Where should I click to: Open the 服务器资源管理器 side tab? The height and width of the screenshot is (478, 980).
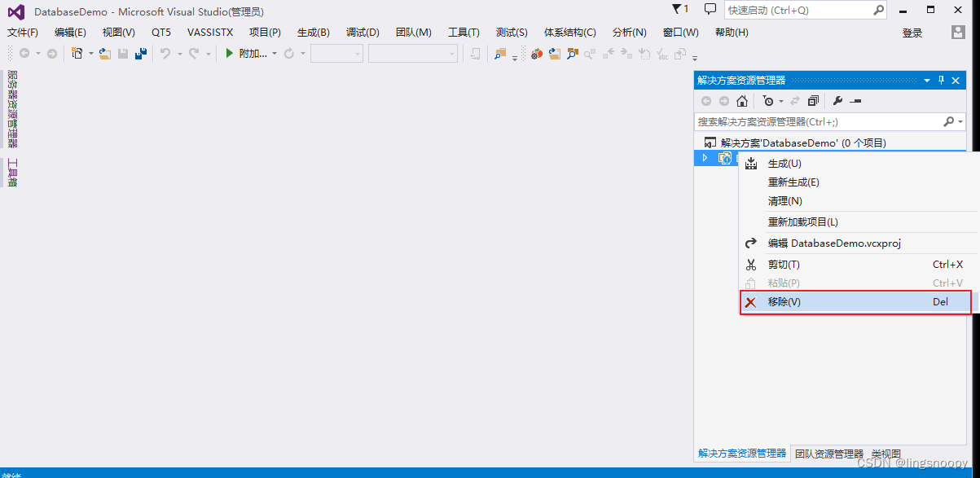click(12, 109)
